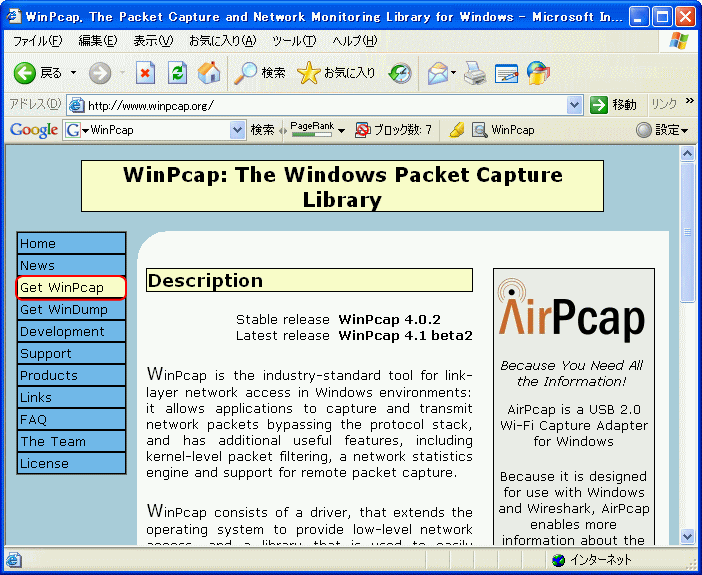Click the Internet zone globe icon

point(559,560)
